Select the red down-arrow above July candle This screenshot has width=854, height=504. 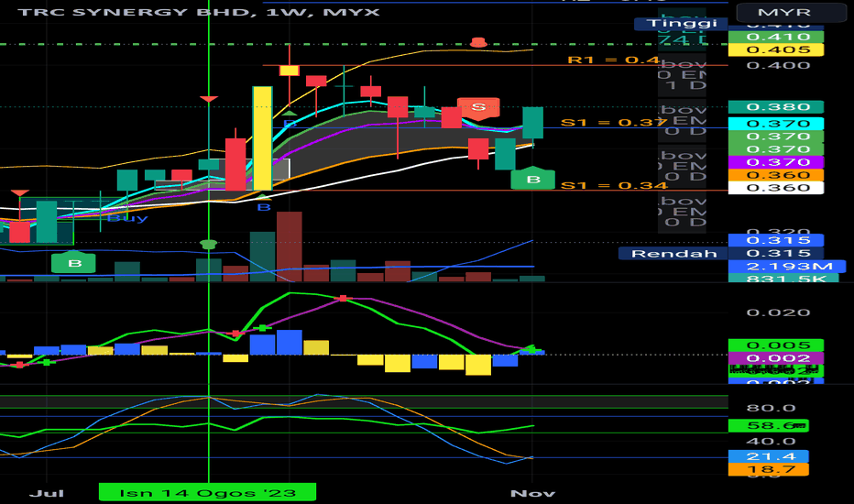pyautogui.click(x=19, y=192)
